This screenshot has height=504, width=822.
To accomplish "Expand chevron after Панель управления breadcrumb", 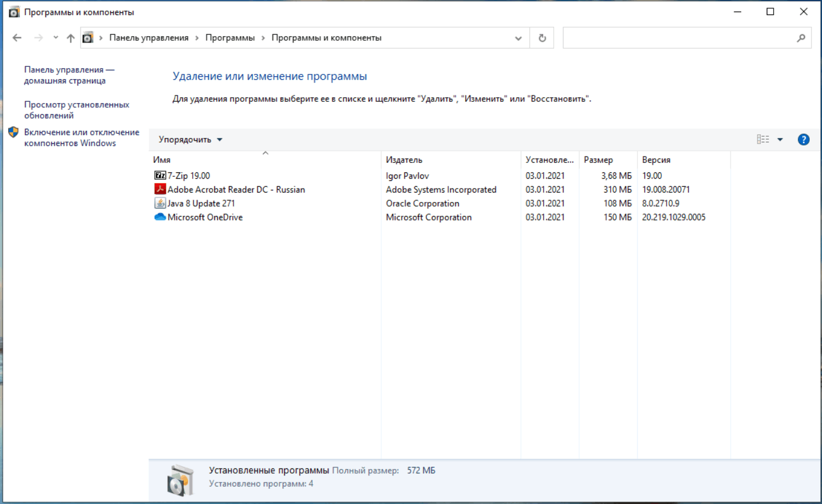I will point(197,38).
